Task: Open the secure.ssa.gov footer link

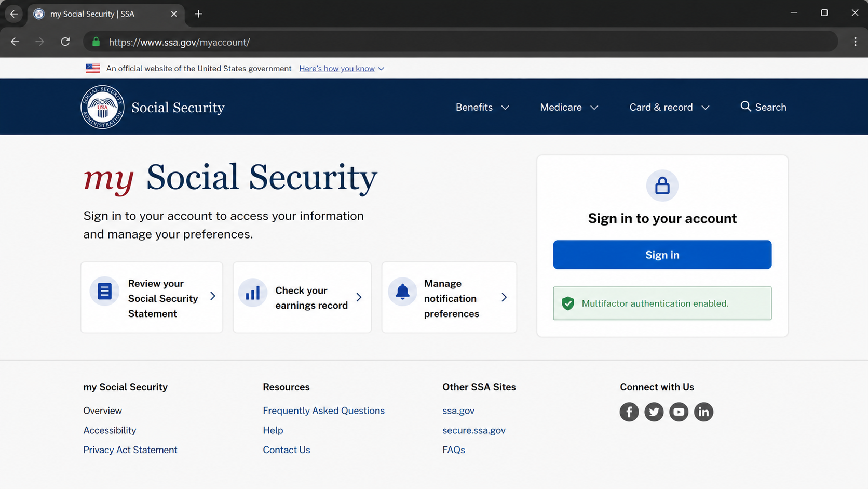Action: tap(474, 430)
